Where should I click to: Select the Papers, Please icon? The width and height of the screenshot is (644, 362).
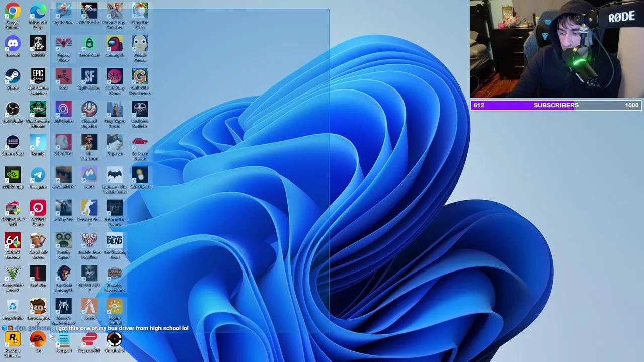63,49
